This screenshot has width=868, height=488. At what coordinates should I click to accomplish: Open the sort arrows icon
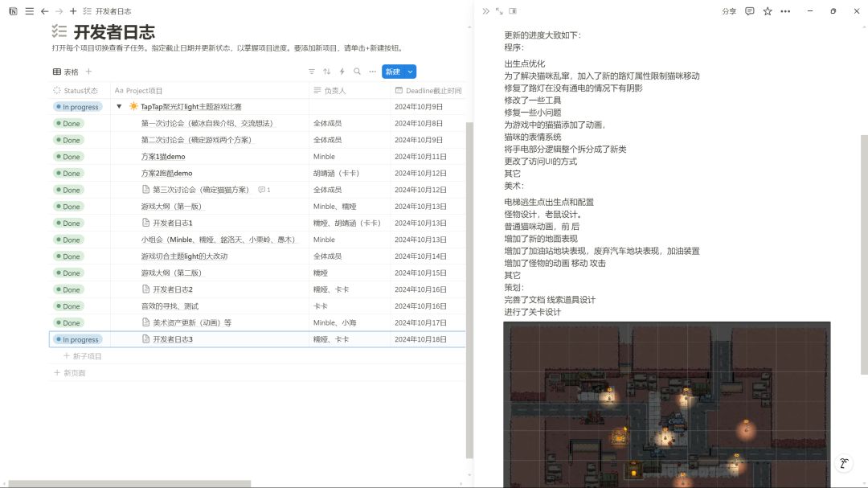326,72
